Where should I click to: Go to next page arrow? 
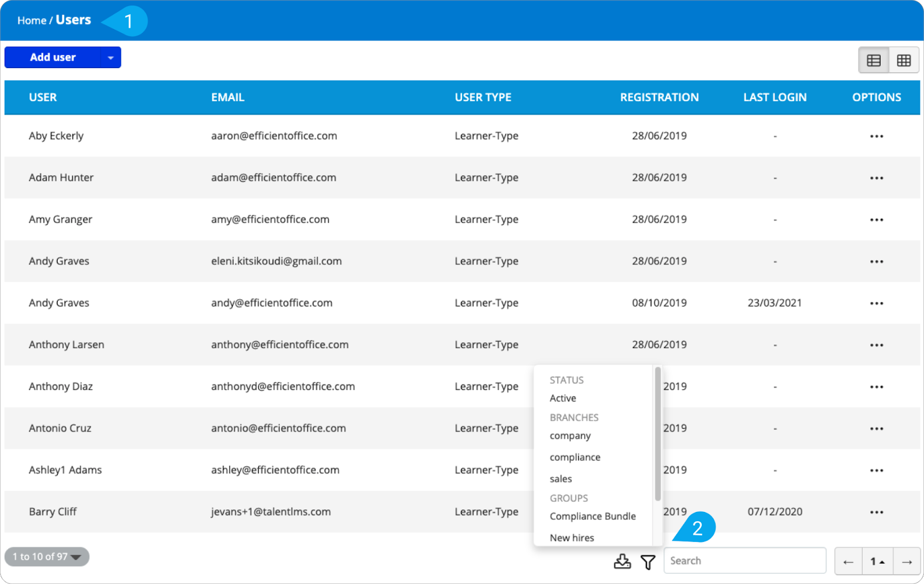(x=907, y=561)
